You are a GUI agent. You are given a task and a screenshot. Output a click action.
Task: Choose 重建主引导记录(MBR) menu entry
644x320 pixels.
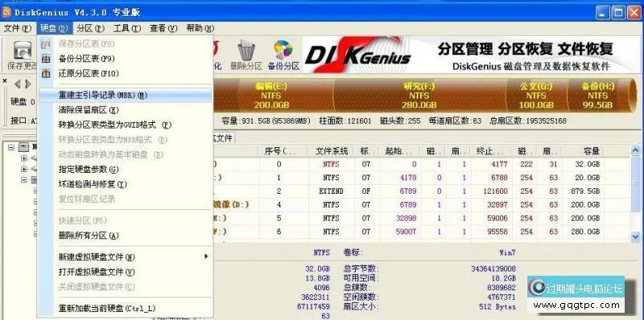pos(126,95)
